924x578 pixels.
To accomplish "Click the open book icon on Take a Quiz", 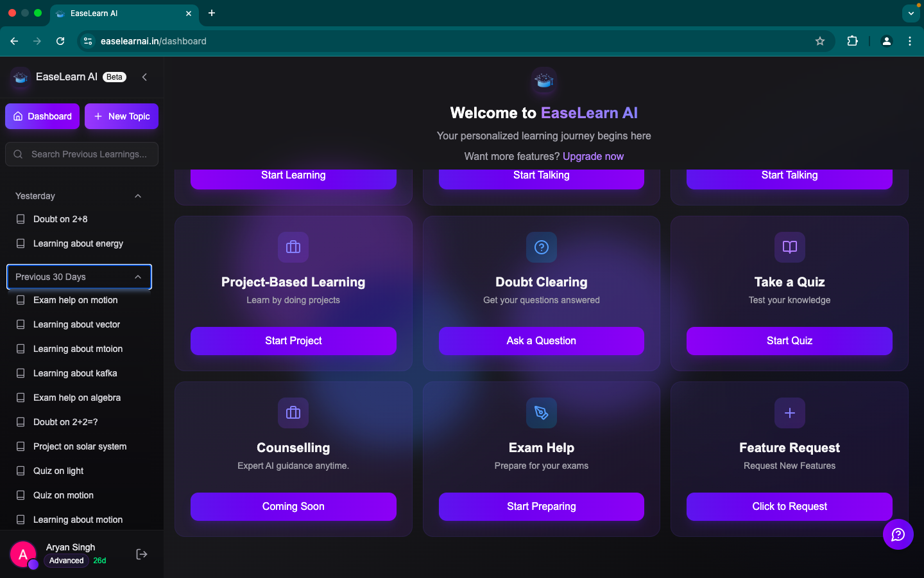I will point(789,247).
